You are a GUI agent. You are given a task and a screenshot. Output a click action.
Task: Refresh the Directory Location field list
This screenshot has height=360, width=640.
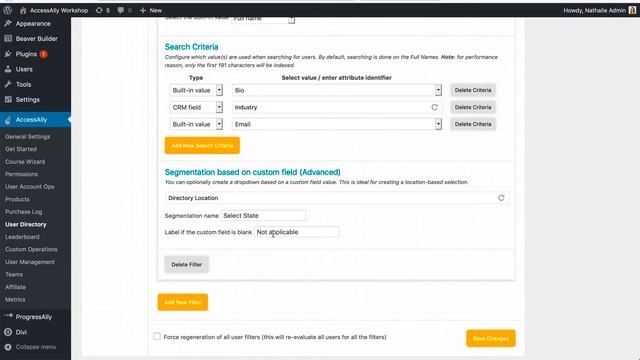click(x=501, y=198)
